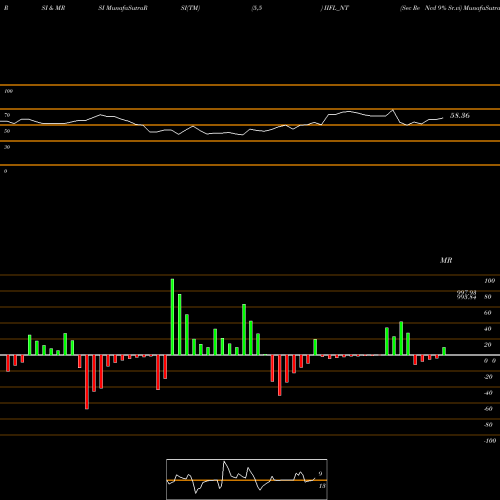The width and height of the screenshot is (500, 500).
Task: Select the last green MR bar at the right end
Action: pyautogui.click(x=444, y=351)
